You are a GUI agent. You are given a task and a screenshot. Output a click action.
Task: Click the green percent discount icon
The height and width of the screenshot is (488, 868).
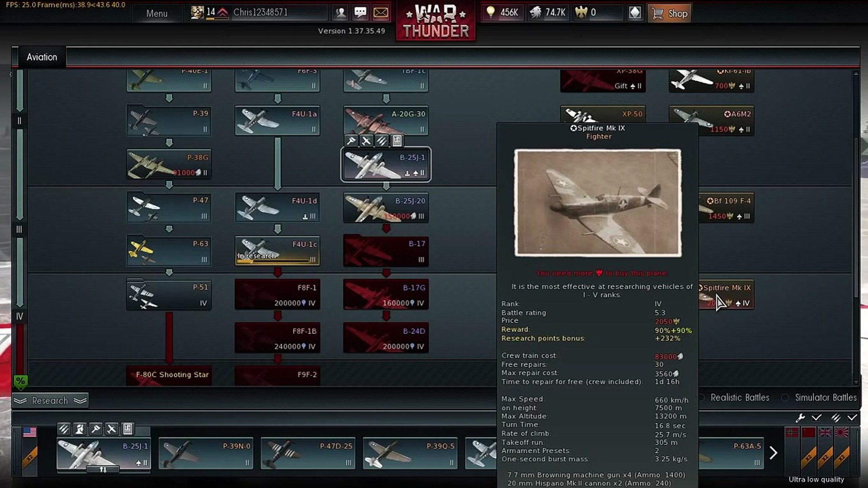20,382
